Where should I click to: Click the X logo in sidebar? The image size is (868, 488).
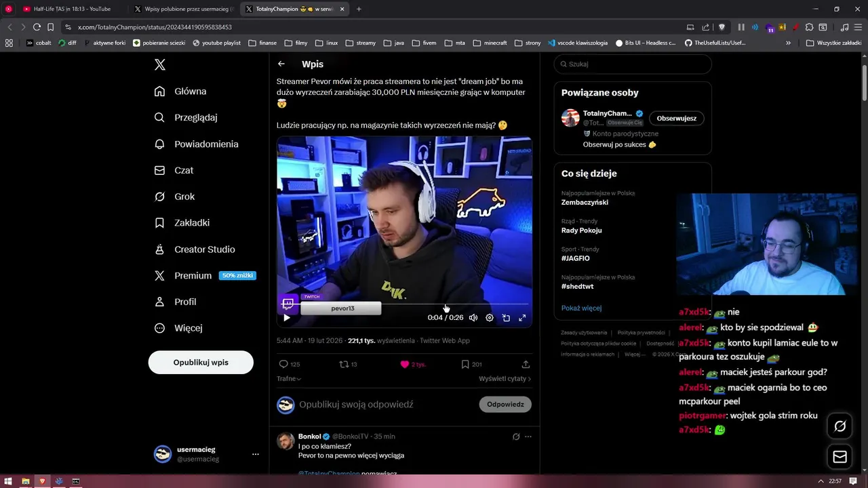pos(160,64)
